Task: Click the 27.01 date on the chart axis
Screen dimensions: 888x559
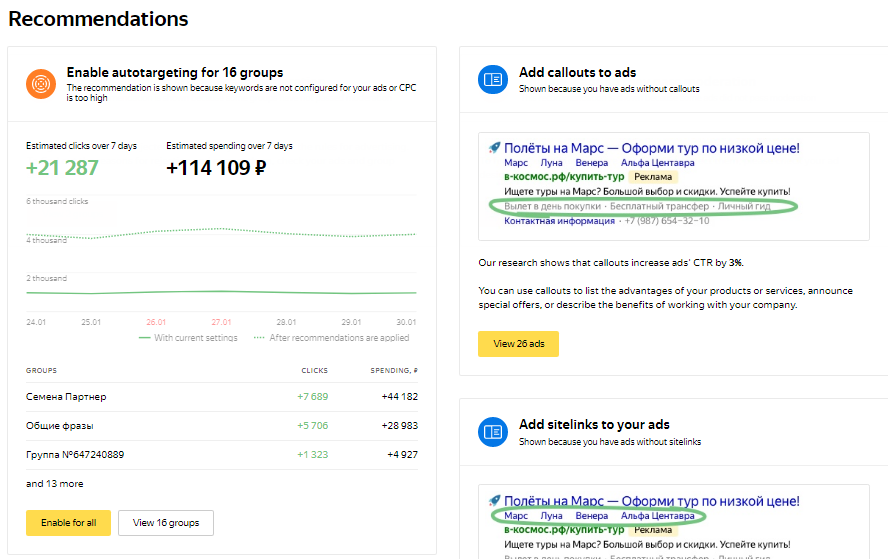Action: pos(221,322)
